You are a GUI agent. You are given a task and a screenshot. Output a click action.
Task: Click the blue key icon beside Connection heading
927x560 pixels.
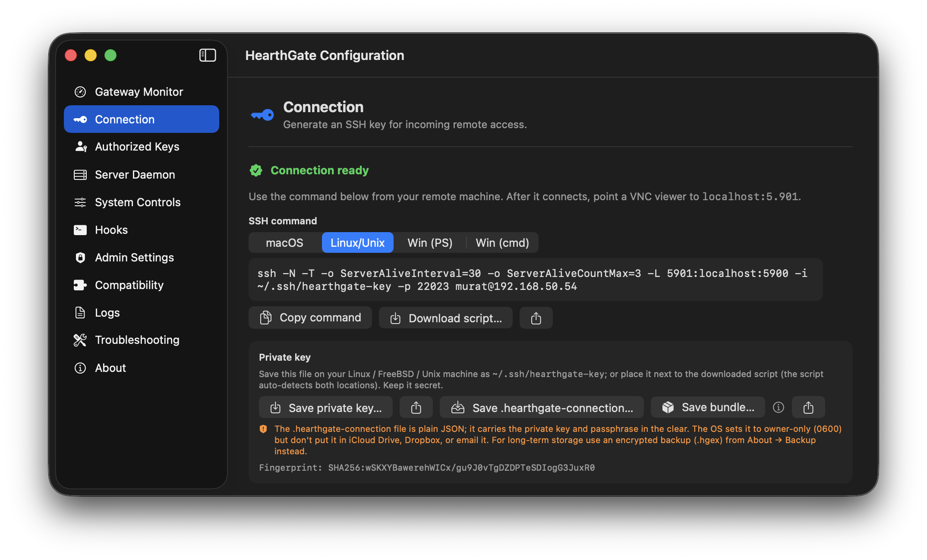pos(262,115)
